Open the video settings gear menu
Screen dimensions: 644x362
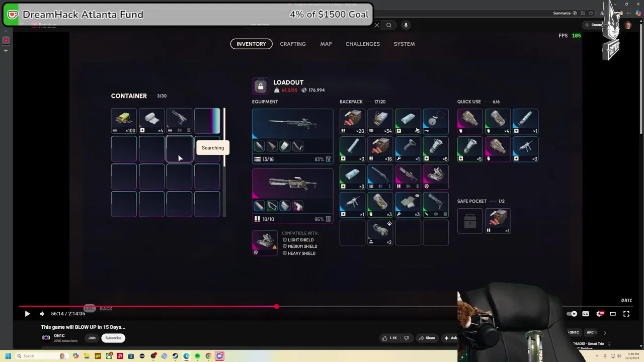pyautogui.click(x=599, y=314)
